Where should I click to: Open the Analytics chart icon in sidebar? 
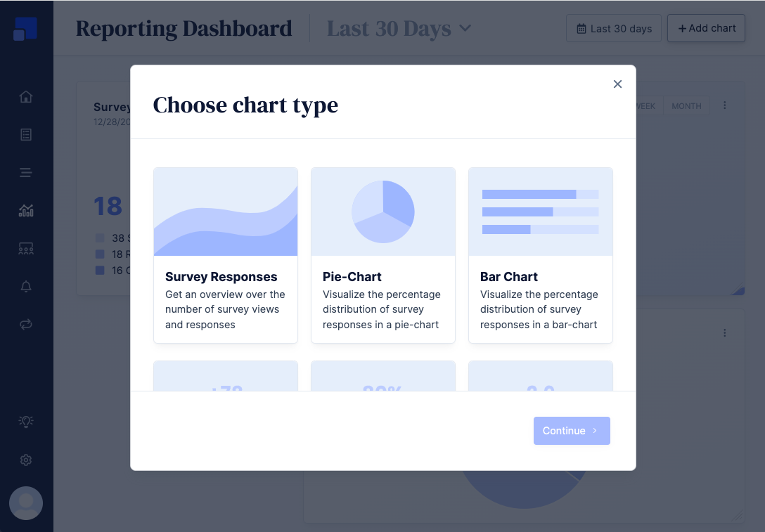coord(26,210)
